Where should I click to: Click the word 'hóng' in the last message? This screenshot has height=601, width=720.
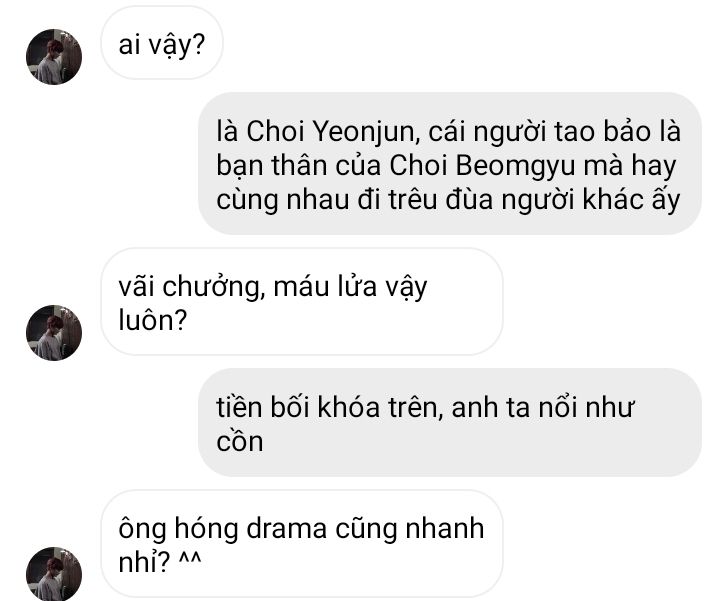(206, 529)
